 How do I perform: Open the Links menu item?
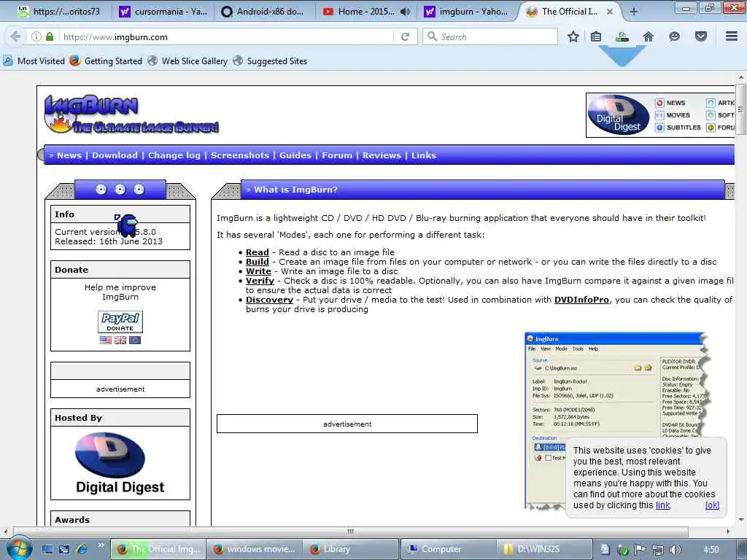(424, 155)
